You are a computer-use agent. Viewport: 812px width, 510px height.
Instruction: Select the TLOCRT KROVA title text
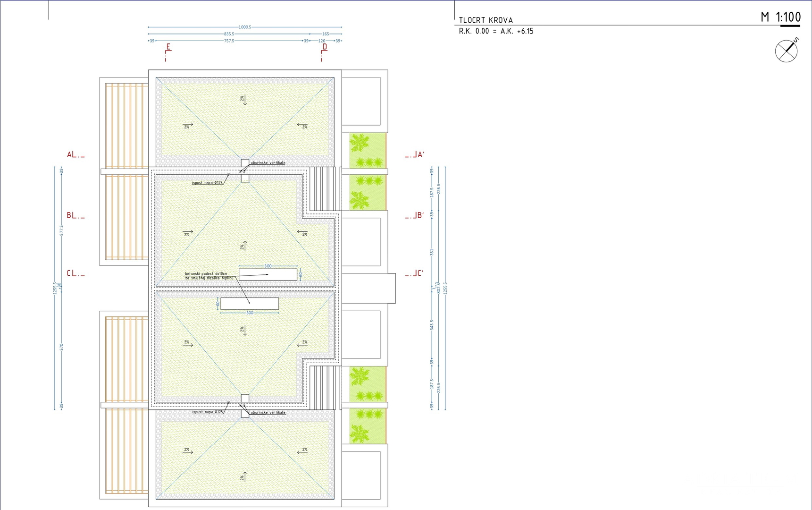(486, 20)
